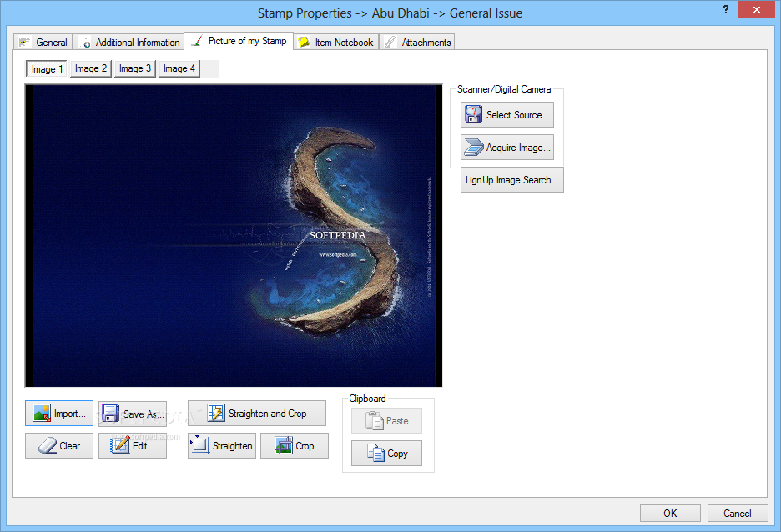
Task: Click the Additional Information tab icon
Action: (x=86, y=43)
